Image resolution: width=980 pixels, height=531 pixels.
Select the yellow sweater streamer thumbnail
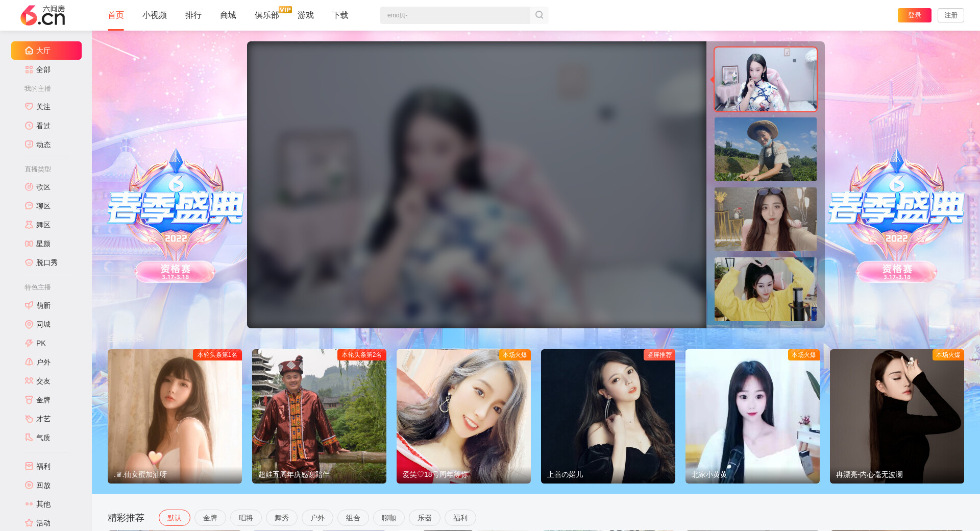(765, 289)
